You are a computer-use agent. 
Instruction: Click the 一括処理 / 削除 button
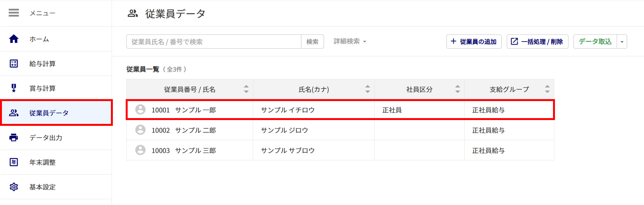[x=537, y=42]
